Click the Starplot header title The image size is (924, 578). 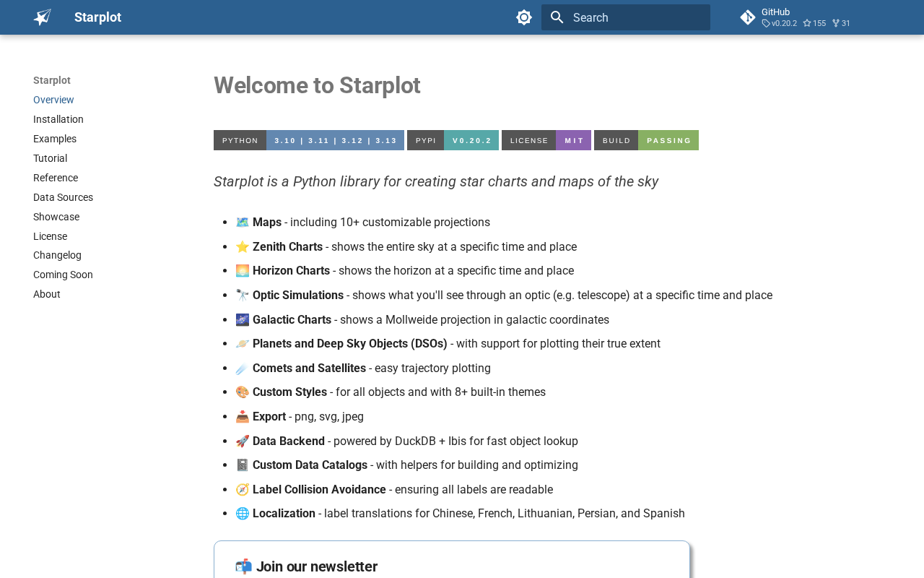(x=97, y=17)
